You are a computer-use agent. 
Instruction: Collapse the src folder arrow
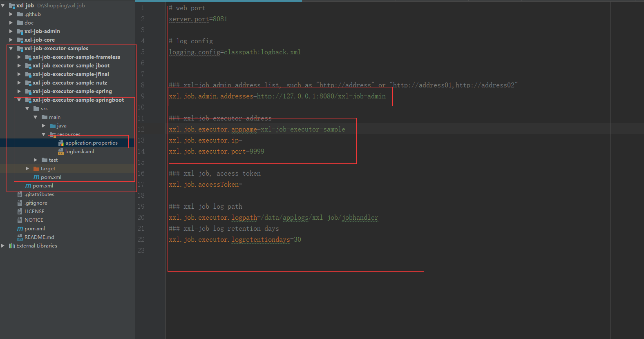[x=27, y=109]
